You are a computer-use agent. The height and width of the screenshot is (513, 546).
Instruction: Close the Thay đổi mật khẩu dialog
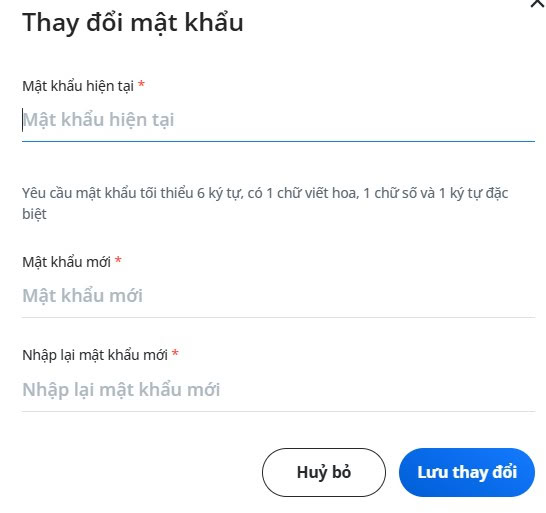(x=538, y=3)
